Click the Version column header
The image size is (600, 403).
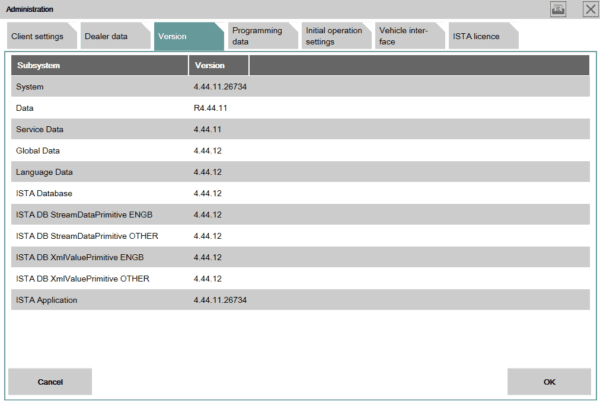[x=218, y=65]
